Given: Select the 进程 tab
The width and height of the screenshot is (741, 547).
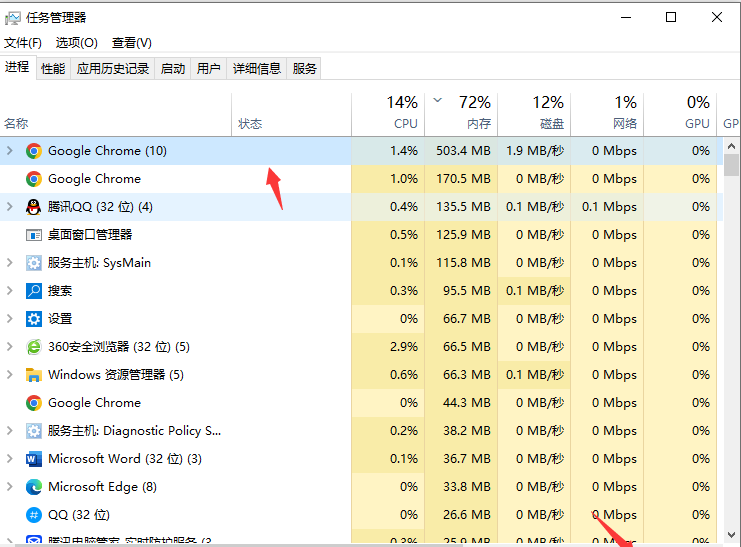Looking at the screenshot, I should pos(17,67).
